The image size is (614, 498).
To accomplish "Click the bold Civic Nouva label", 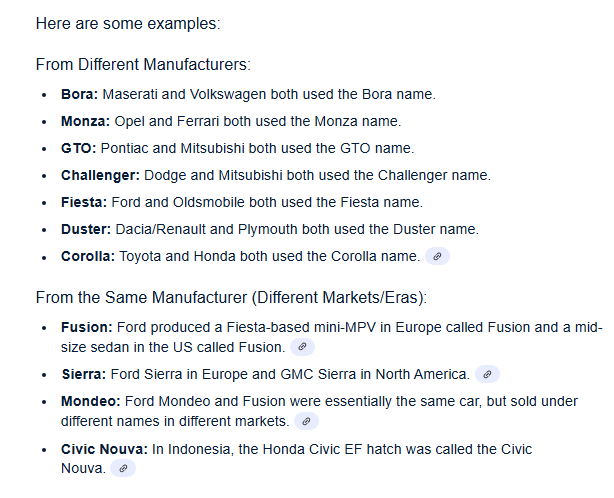I will point(104,449).
